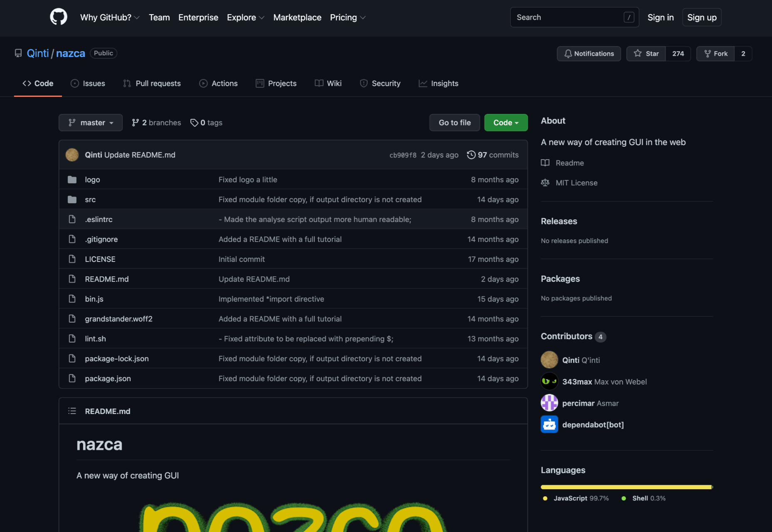Switch to the Issues tab
The image size is (772, 532).
pos(88,84)
